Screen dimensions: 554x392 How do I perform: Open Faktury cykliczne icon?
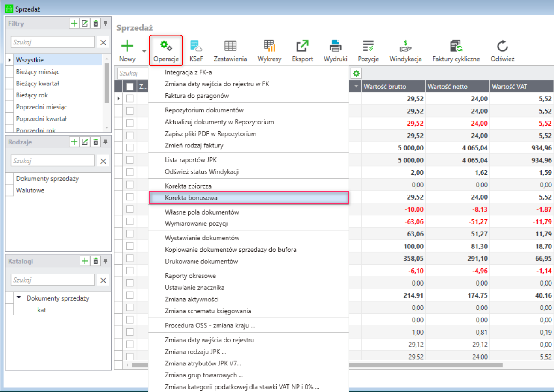456,46
